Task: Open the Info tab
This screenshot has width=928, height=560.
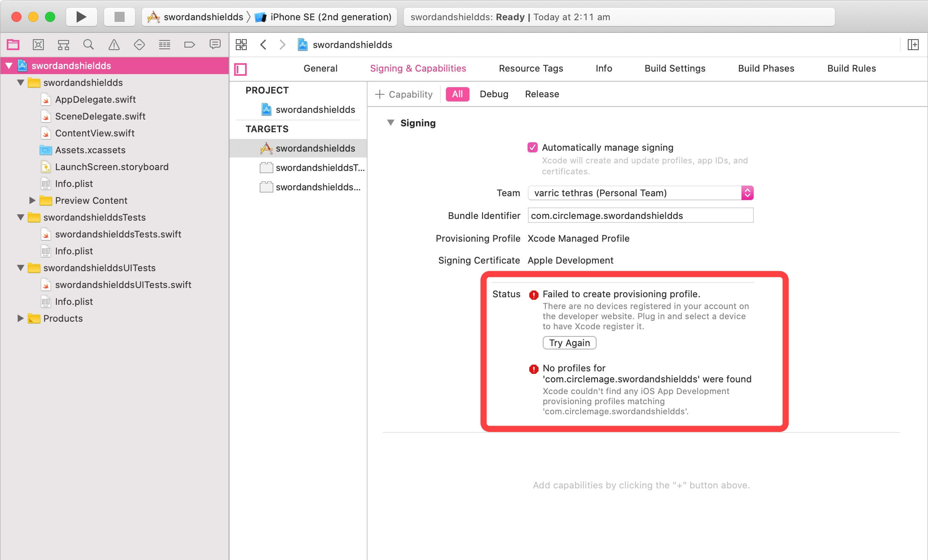Action: tap(604, 68)
